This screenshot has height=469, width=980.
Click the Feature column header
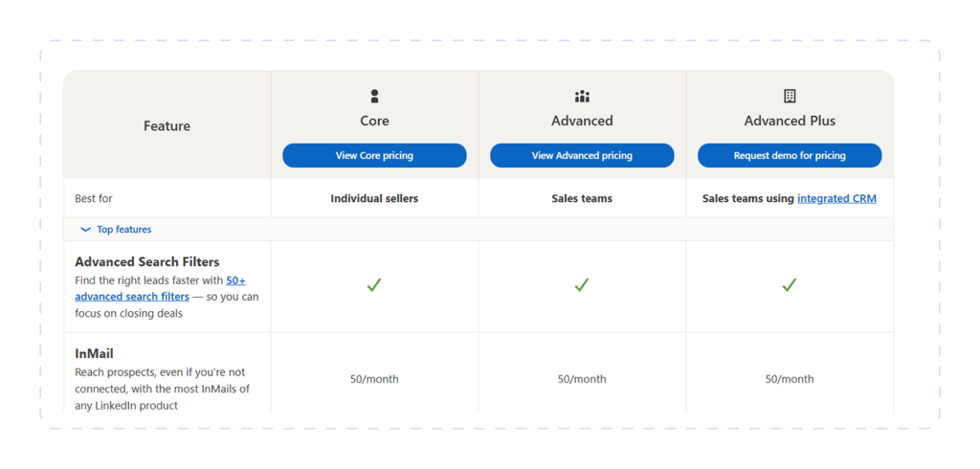[x=167, y=125]
